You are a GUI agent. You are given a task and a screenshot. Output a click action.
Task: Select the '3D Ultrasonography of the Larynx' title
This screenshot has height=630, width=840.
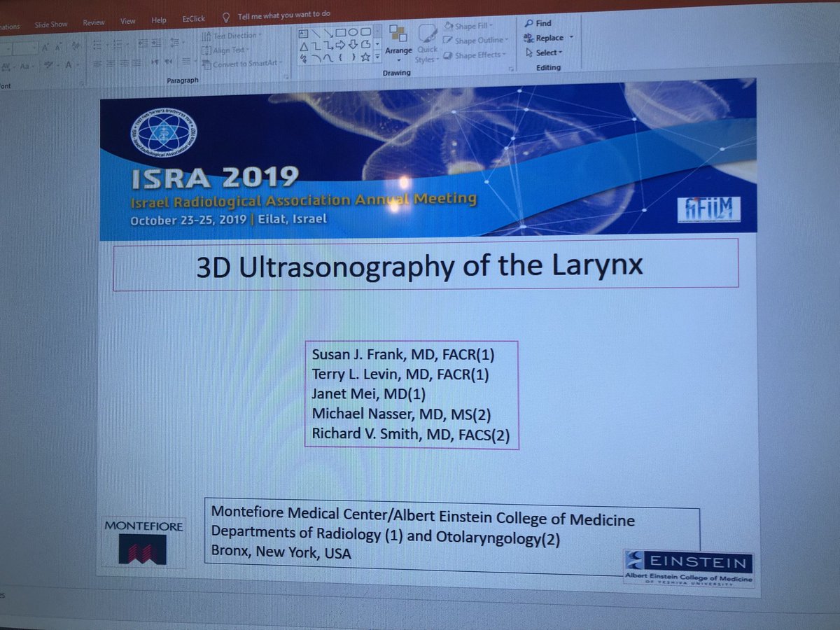coord(420,265)
